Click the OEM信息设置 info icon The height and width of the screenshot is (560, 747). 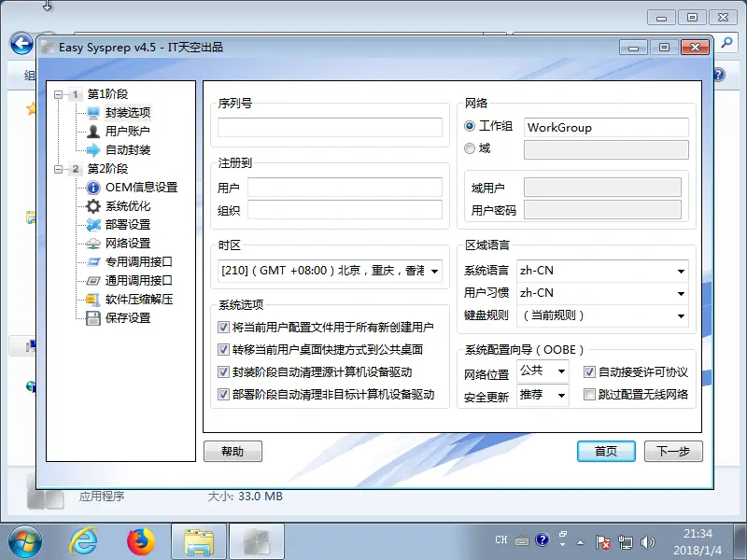click(93, 188)
